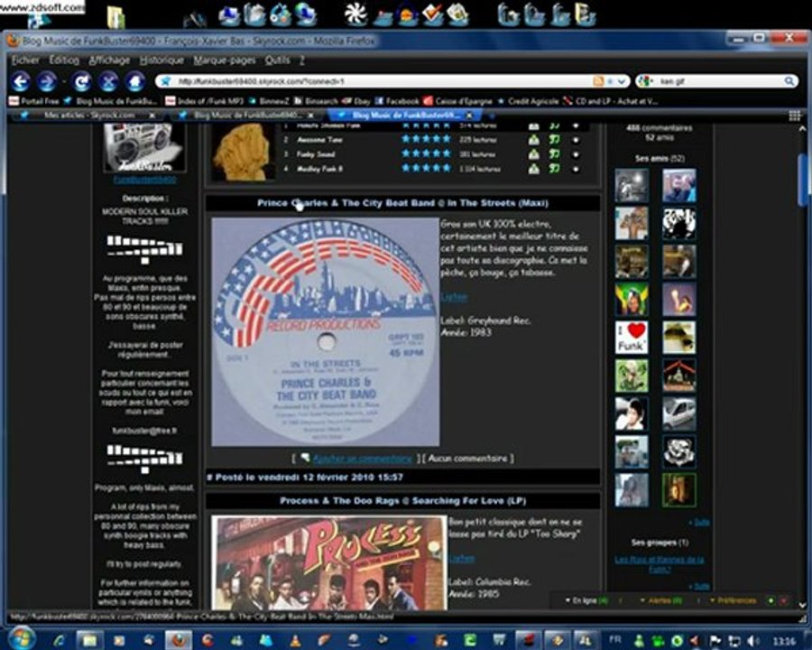Viewport: 812px width, 650px height.
Task: Click the download icon for Medley Funk 8
Action: coord(533,169)
